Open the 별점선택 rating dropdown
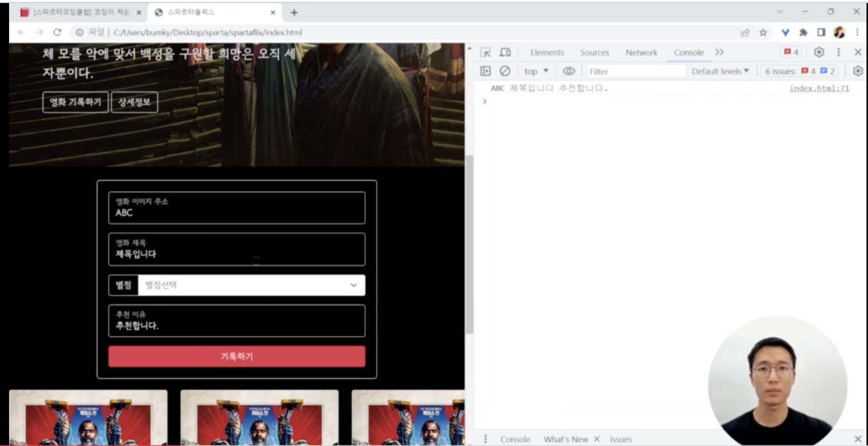The image size is (868, 446). 251,285
